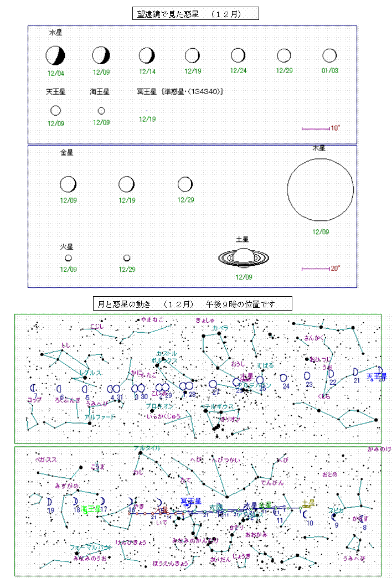392x578 pixels.
Task: Click the crescent moon numbered 9
Action: [334, 517]
